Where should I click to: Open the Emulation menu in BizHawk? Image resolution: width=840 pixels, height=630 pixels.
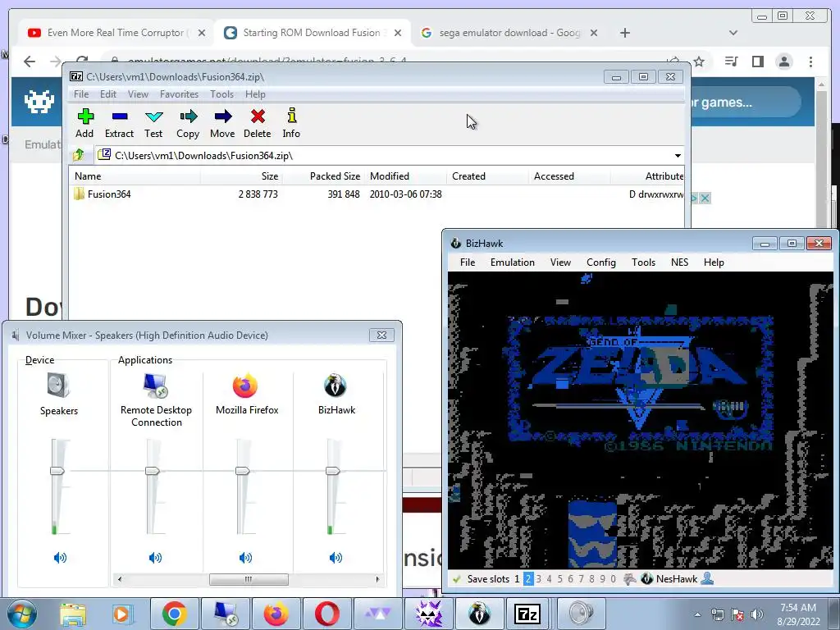(x=512, y=262)
